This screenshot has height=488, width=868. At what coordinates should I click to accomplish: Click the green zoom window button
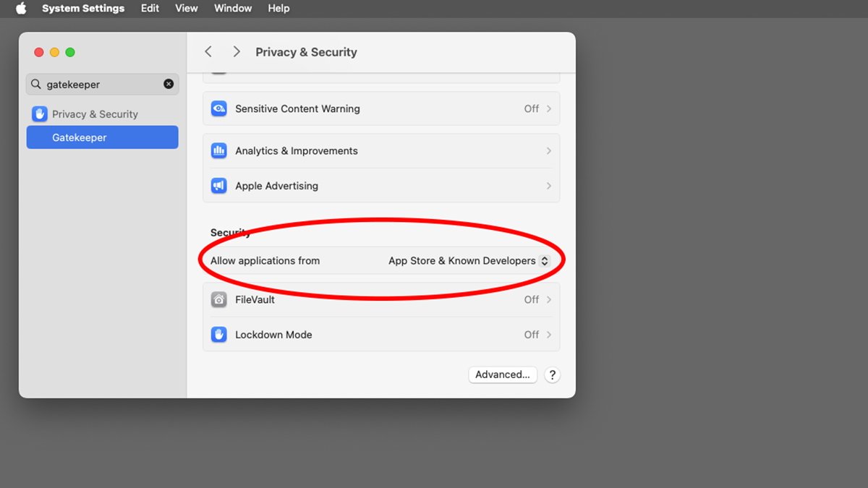[70, 52]
